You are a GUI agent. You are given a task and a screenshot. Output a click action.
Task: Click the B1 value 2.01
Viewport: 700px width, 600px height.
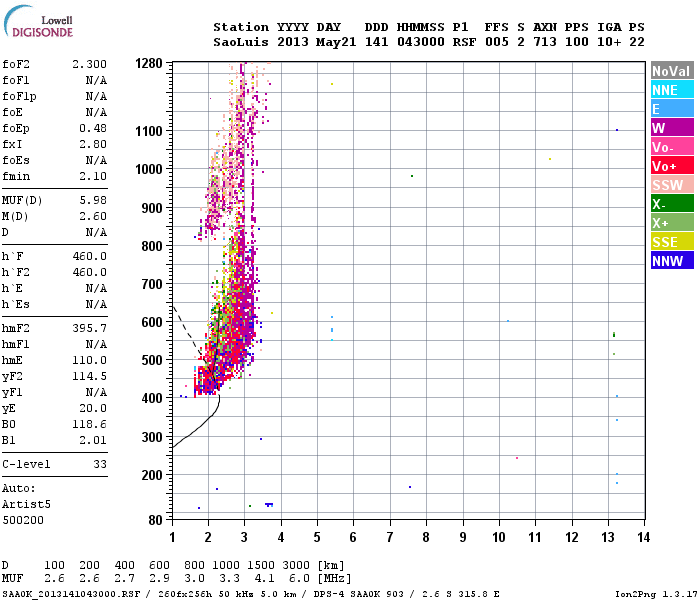coord(93,440)
